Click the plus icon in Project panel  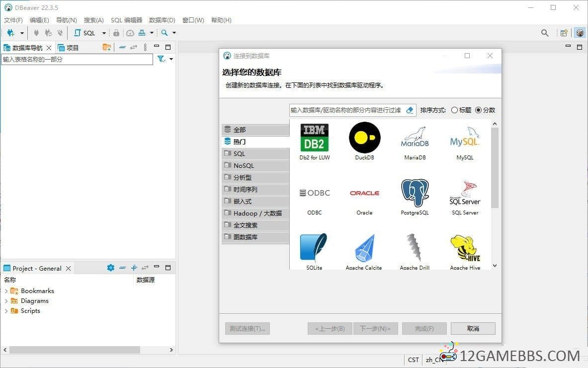pos(134,268)
